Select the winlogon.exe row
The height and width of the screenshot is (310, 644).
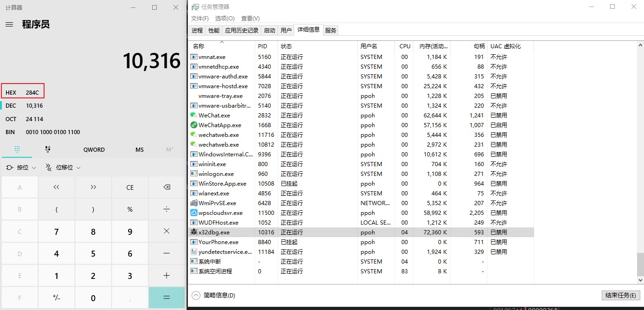(x=362, y=174)
